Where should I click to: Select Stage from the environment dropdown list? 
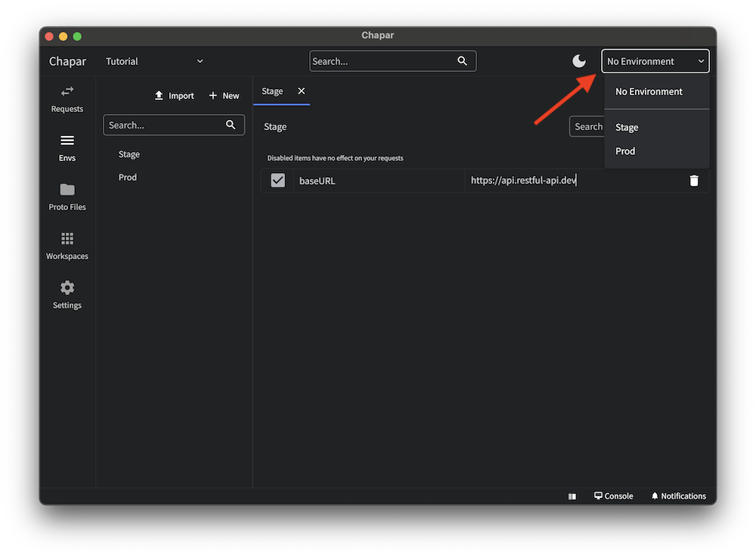tap(627, 128)
